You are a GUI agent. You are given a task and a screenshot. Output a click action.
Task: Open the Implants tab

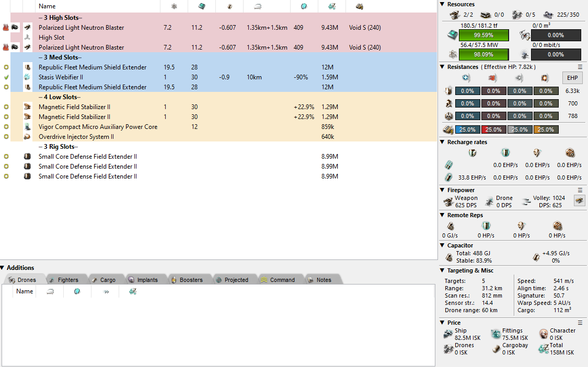click(143, 280)
